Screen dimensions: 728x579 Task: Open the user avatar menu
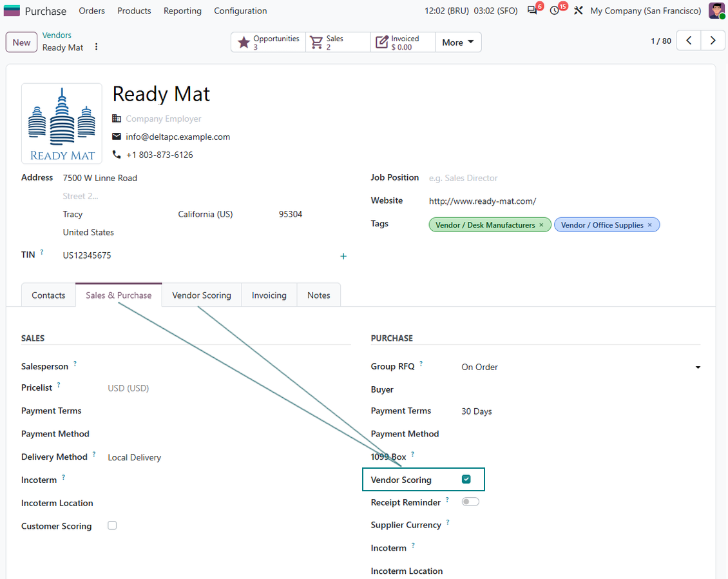coord(716,11)
